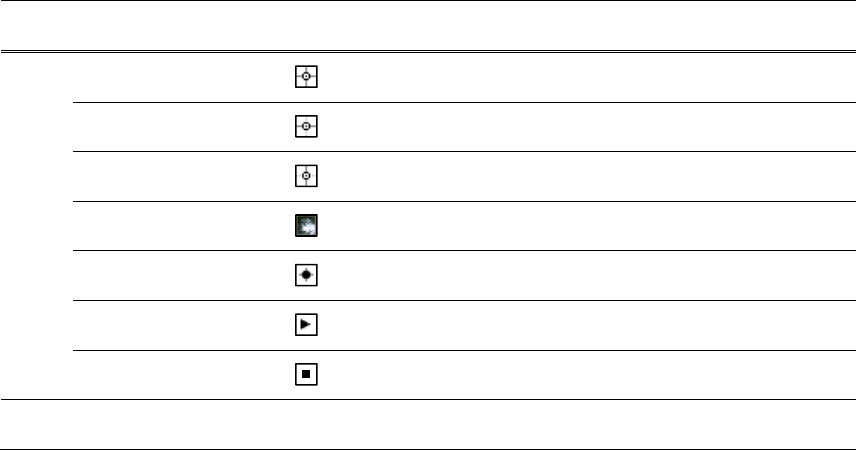Image resolution: width=856 pixels, height=450 pixels.
Task: Select the vertical-line-through-circle icon
Action: pyautogui.click(x=307, y=177)
